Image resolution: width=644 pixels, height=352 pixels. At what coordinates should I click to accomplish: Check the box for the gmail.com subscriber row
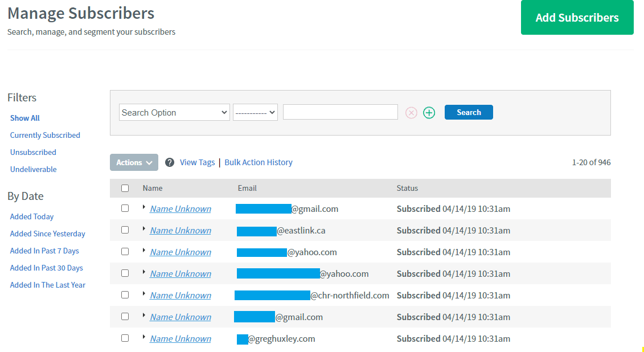(x=125, y=208)
